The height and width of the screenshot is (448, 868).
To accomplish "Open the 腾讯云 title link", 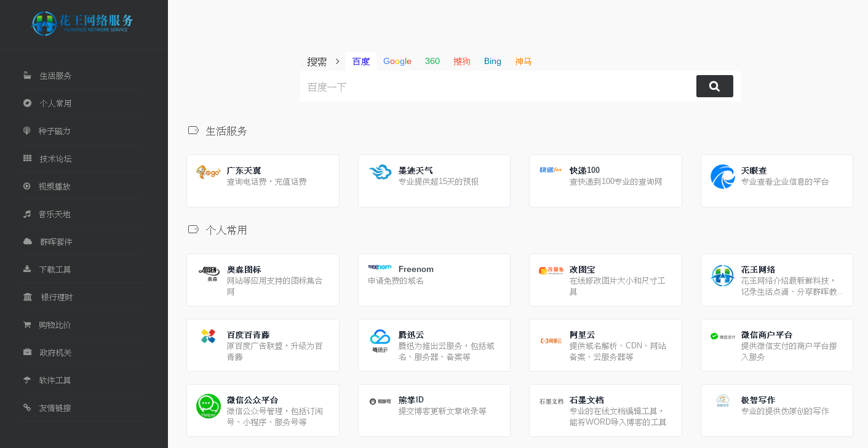I will (411, 335).
